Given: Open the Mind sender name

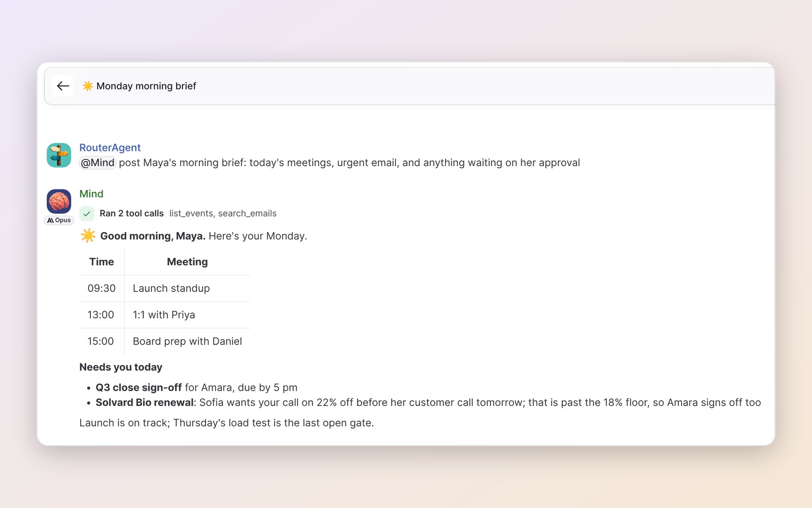Looking at the screenshot, I should (x=91, y=194).
